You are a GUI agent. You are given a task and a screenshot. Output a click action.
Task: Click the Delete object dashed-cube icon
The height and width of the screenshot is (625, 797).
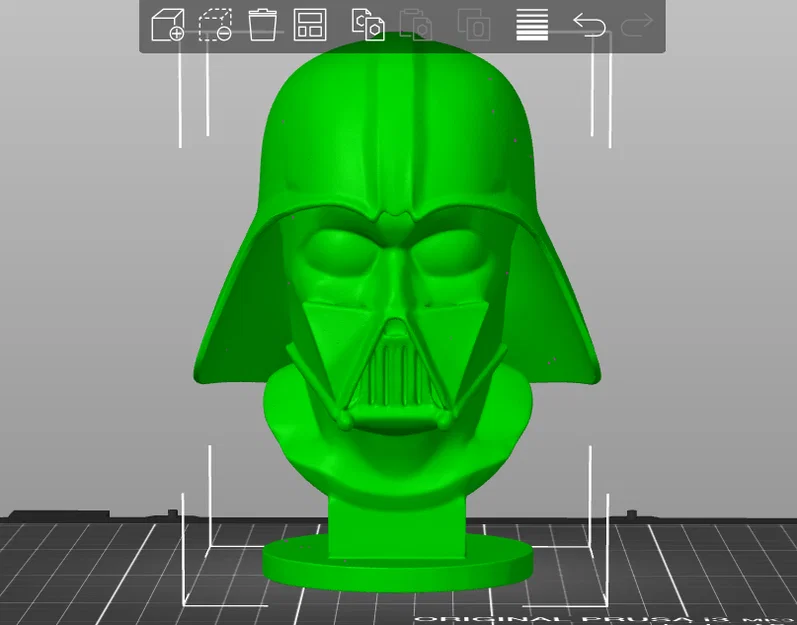(215, 24)
